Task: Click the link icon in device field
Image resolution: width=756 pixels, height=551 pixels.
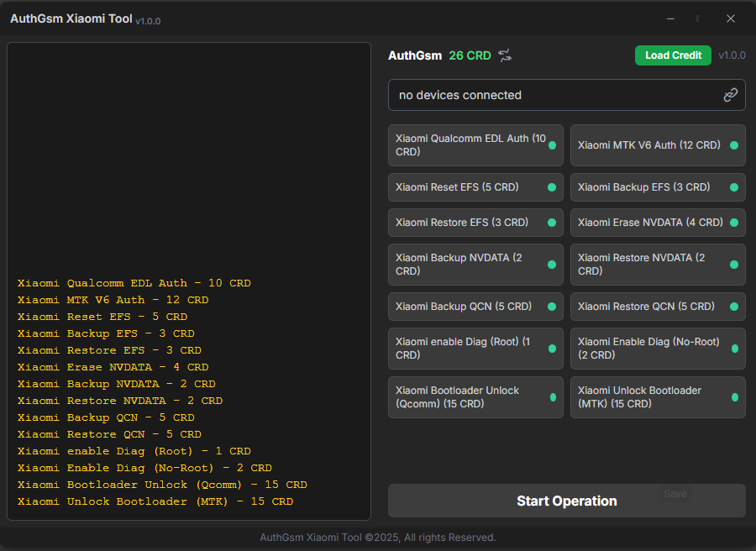Action: (731, 95)
